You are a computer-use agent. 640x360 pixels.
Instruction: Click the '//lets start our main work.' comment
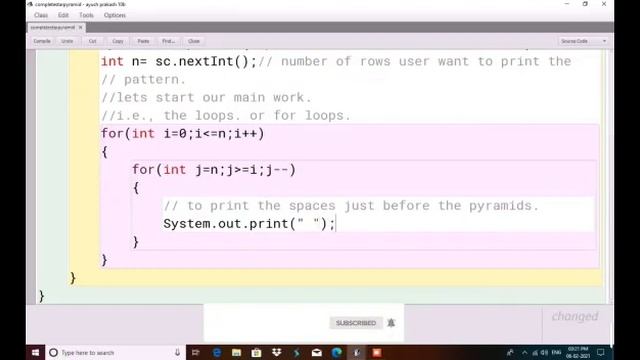[x=206, y=98]
